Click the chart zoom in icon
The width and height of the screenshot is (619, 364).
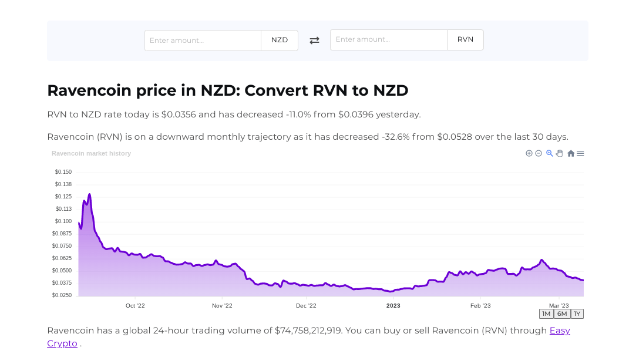[x=529, y=153]
